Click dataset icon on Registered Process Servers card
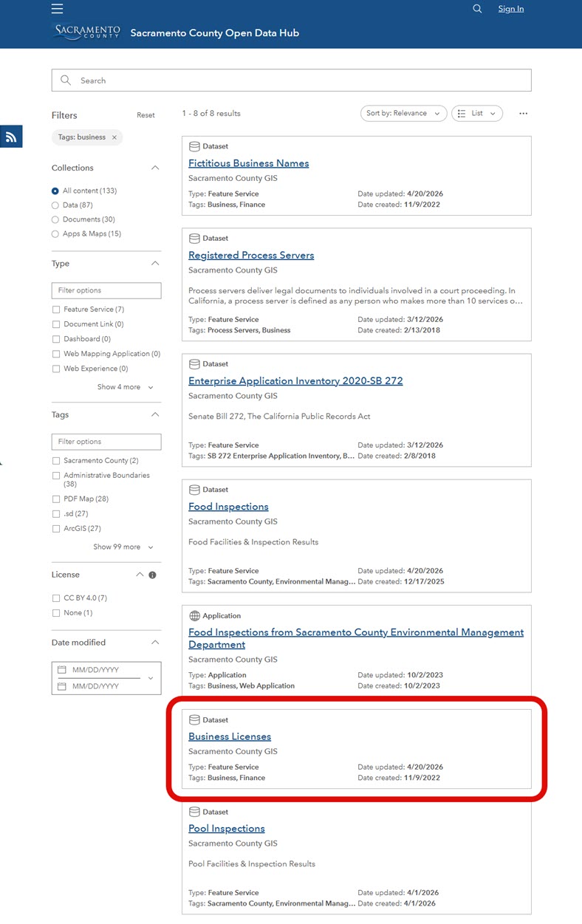This screenshot has width=582, height=924. pos(195,239)
